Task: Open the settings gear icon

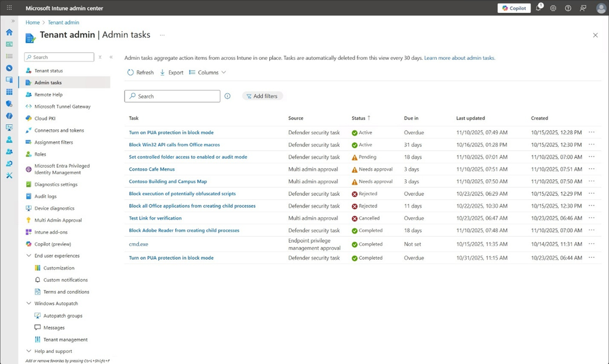Action: [x=553, y=8]
